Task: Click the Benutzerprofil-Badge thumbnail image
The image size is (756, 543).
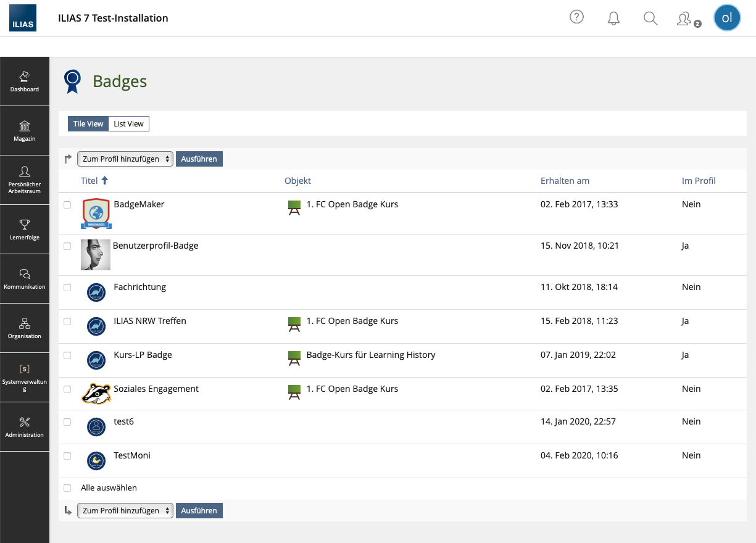Action: coord(96,255)
